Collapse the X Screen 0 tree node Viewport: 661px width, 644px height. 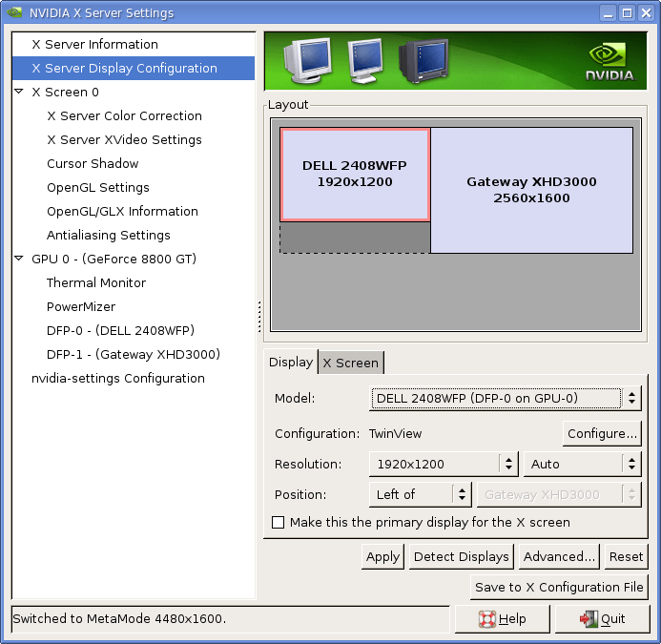(x=18, y=91)
